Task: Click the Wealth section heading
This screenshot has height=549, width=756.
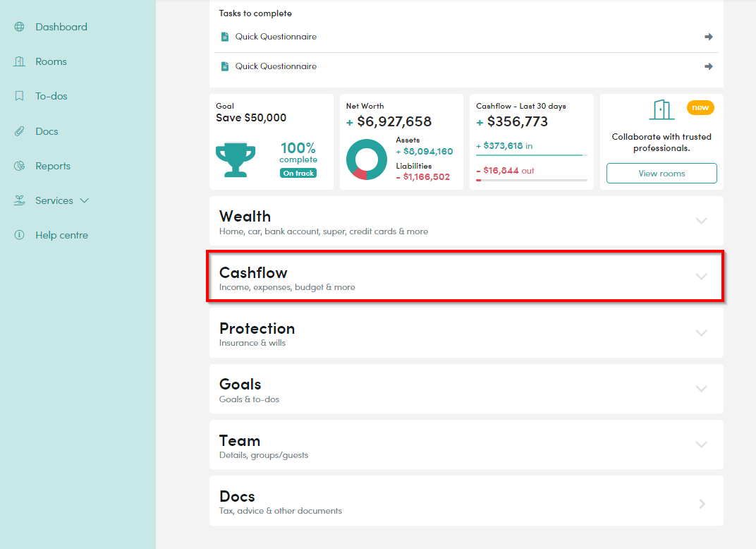Action: [245, 216]
